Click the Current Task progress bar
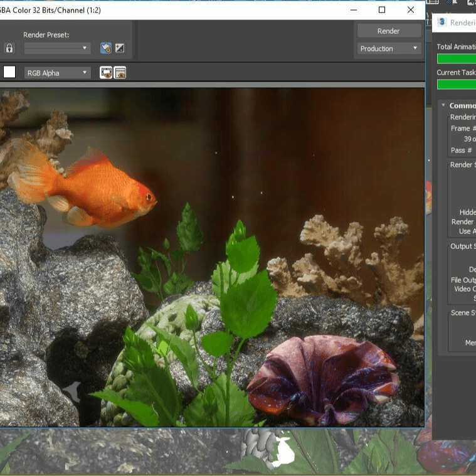 [x=456, y=85]
